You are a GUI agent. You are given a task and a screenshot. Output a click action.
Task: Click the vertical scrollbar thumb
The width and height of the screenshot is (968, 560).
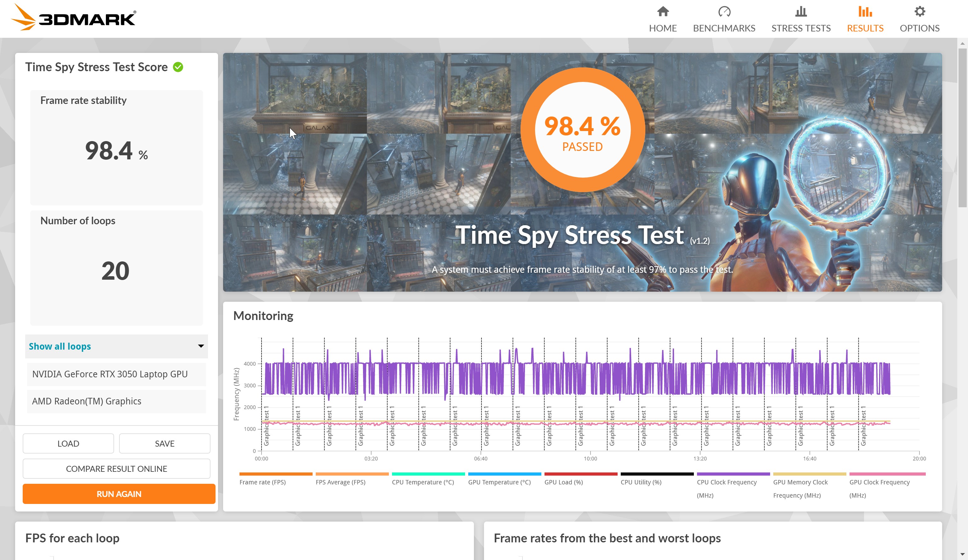point(962,128)
